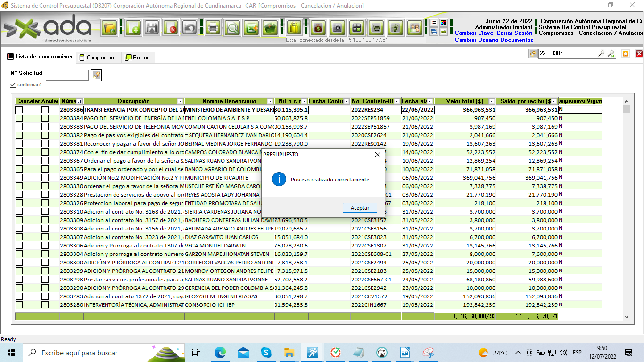This screenshot has width=644, height=362.
Task: Click the shopping cart toolbar icon
Action: (x=376, y=28)
